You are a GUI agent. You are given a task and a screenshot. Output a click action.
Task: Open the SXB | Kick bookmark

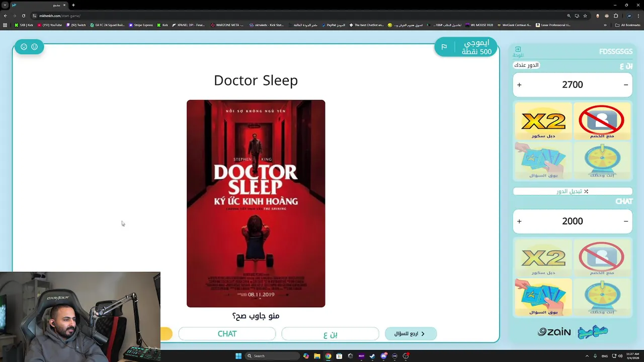24,25
